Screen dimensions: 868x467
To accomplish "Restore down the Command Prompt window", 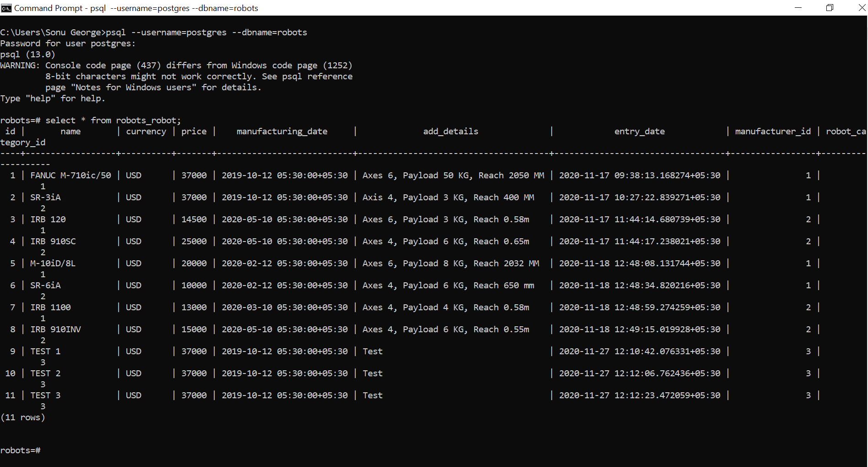I will coord(830,8).
